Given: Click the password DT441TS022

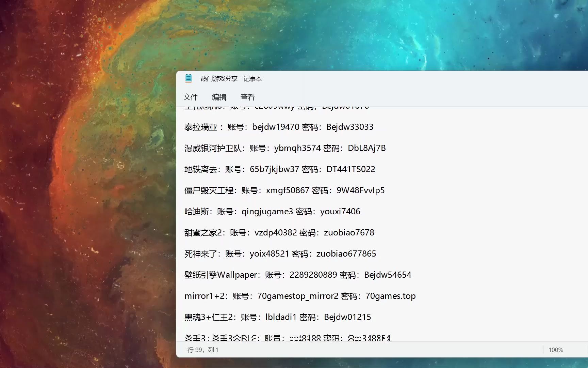Looking at the screenshot, I should tap(351, 169).
